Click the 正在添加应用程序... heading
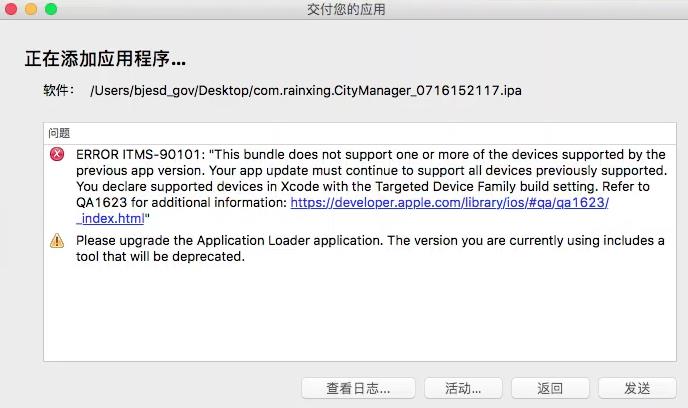The width and height of the screenshot is (688, 408). 105,59
